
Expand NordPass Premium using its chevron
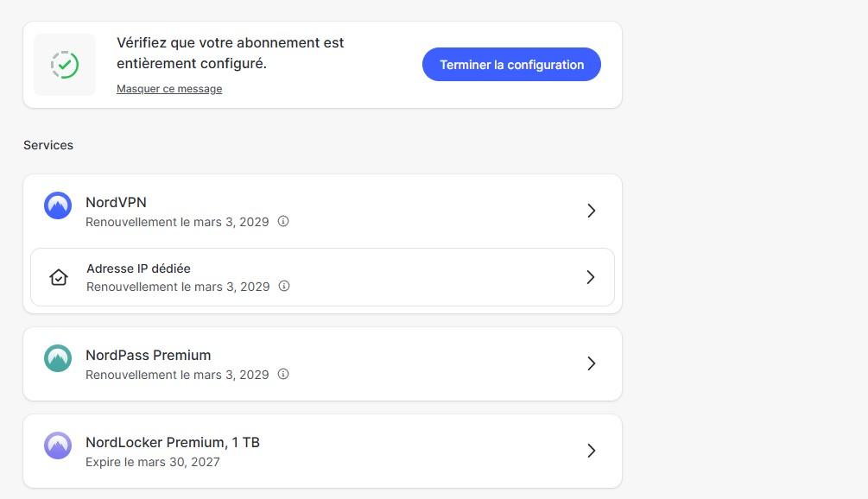591,363
